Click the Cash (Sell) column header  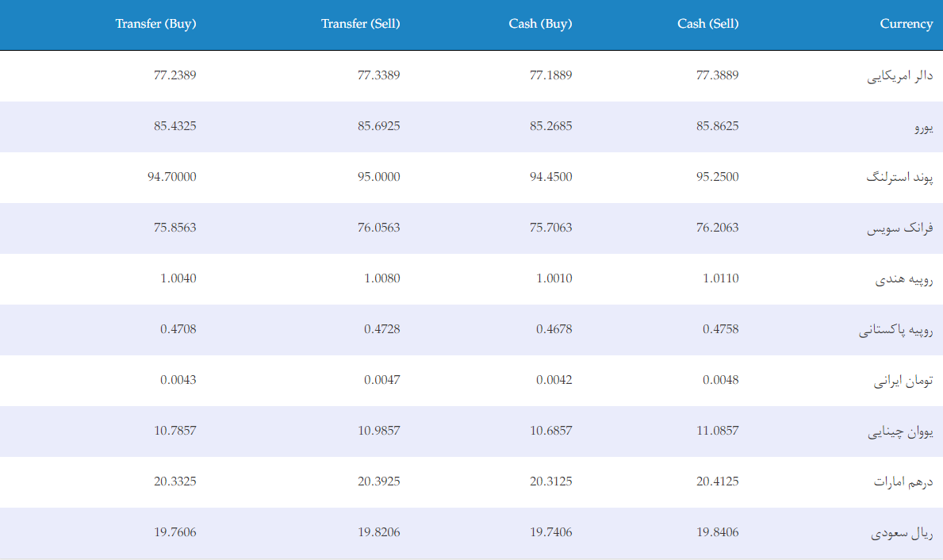[708, 24]
